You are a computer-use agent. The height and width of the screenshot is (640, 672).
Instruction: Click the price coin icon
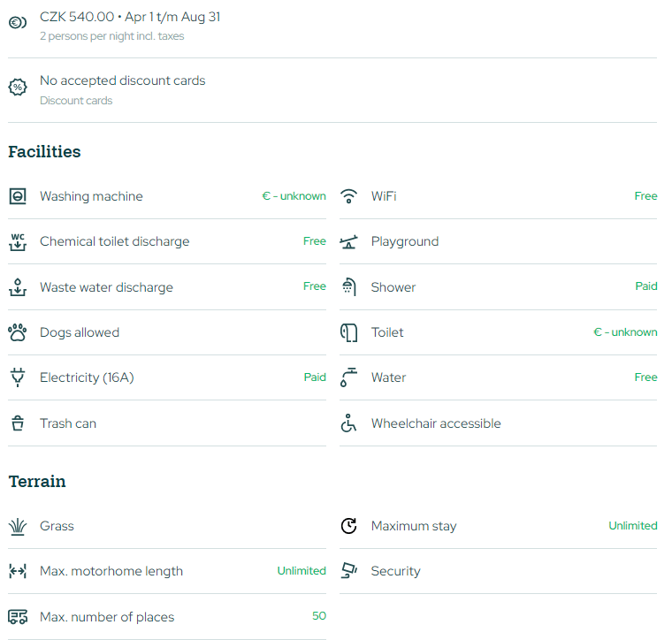18,23
